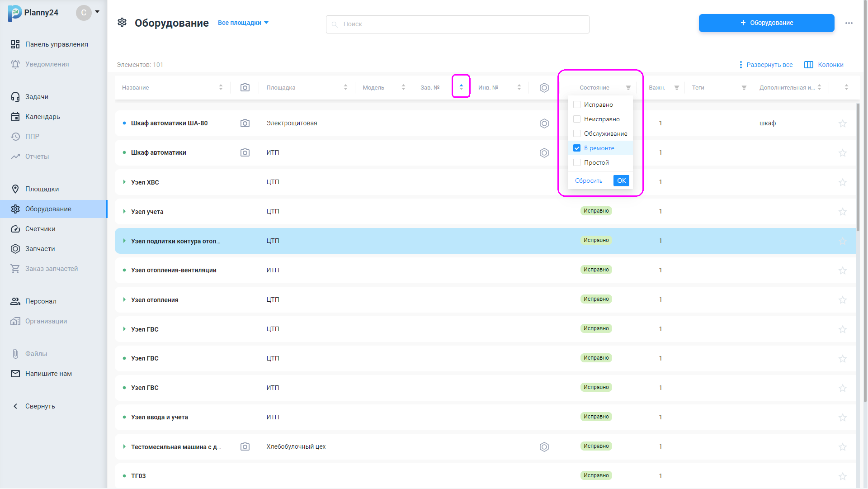The width and height of the screenshot is (868, 489).
Task: Click Сбросить to reset the filter
Action: coord(589,180)
